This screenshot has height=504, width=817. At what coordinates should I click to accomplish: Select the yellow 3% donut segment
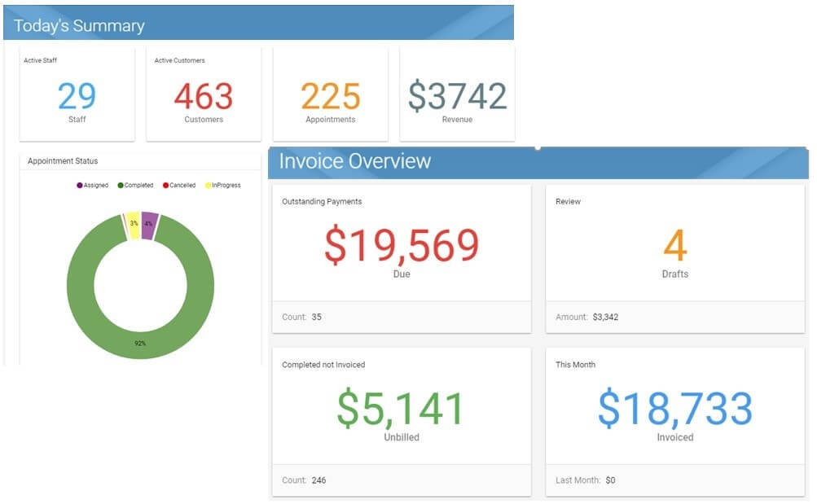tap(134, 225)
